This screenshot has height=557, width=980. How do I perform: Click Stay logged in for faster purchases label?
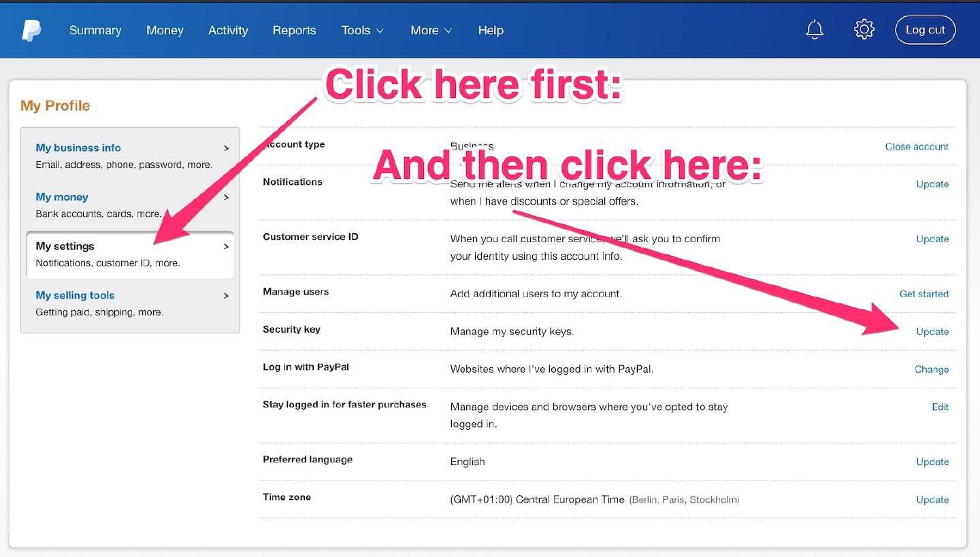pyautogui.click(x=344, y=404)
